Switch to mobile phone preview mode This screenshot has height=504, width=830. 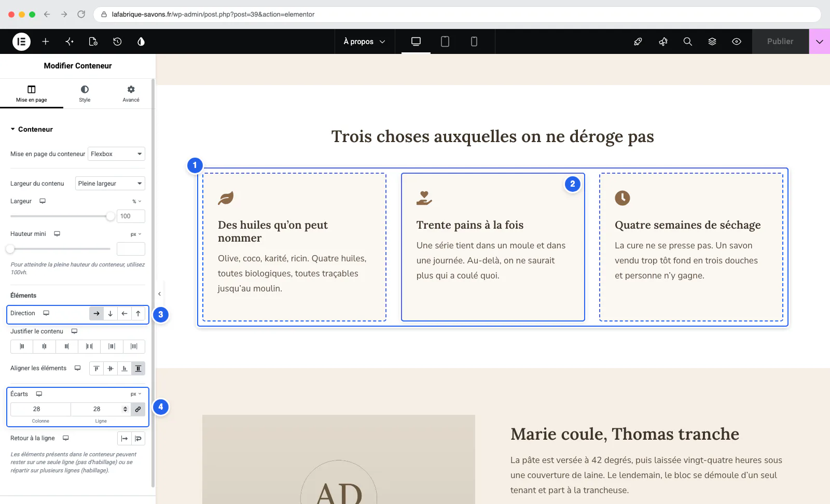474,41
